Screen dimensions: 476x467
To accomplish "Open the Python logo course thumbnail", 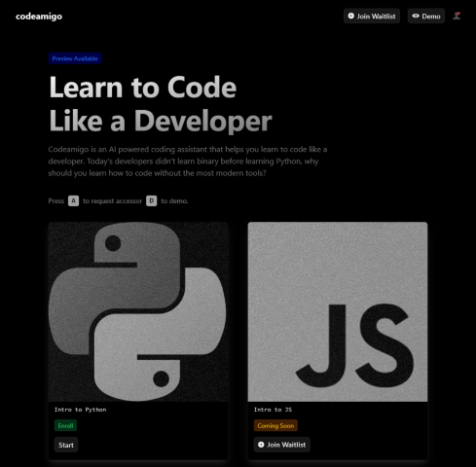I will tap(138, 311).
